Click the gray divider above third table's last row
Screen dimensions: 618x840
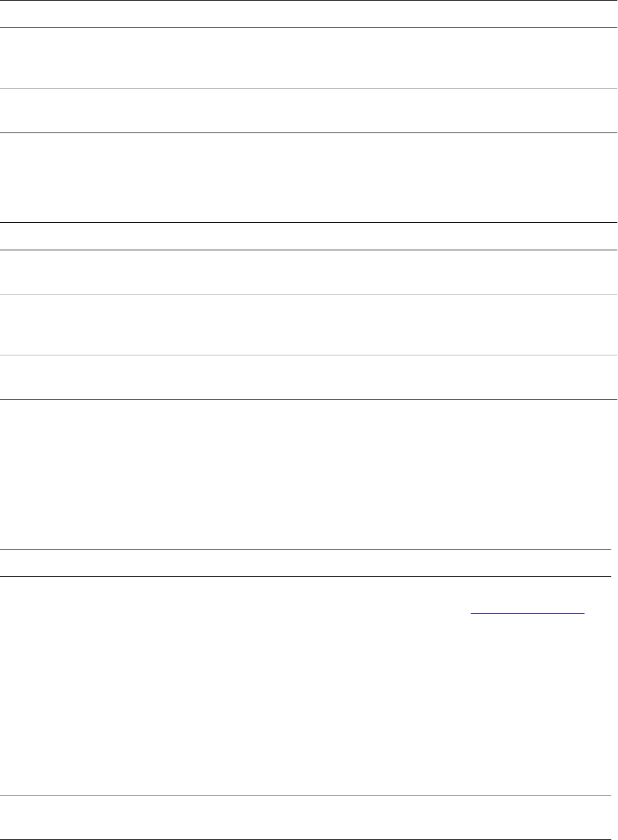306,796
